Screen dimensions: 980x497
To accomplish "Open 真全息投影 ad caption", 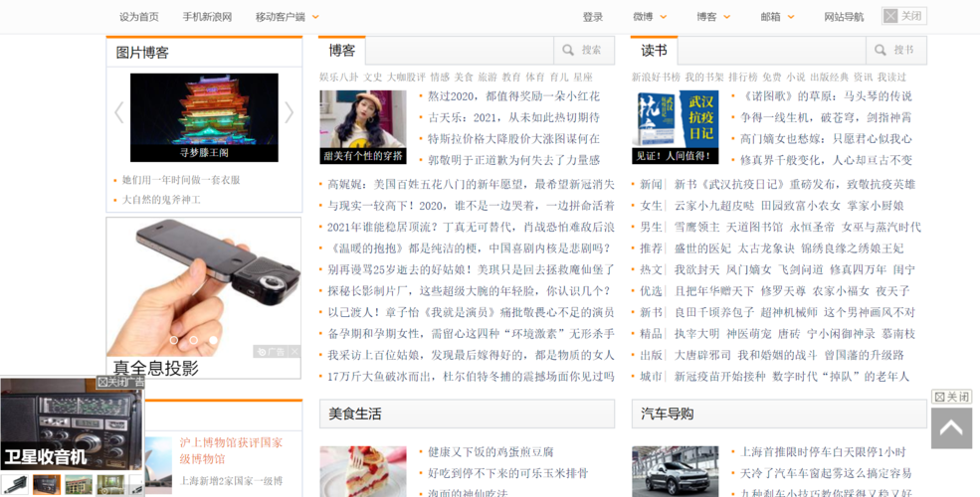I will tap(155, 368).
